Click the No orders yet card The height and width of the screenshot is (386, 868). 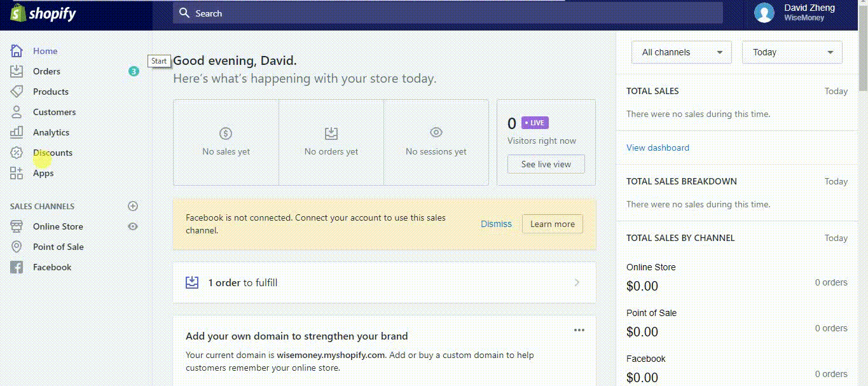click(331, 142)
